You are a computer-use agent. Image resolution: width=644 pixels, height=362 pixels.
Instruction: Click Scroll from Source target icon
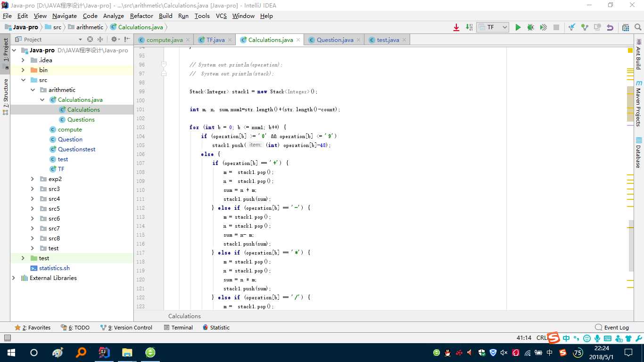90,40
